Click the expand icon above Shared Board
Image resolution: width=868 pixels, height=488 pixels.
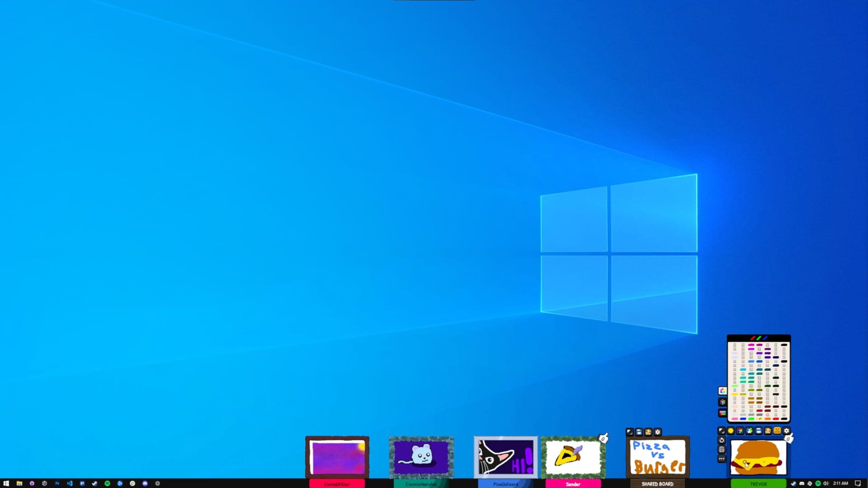coord(629,432)
